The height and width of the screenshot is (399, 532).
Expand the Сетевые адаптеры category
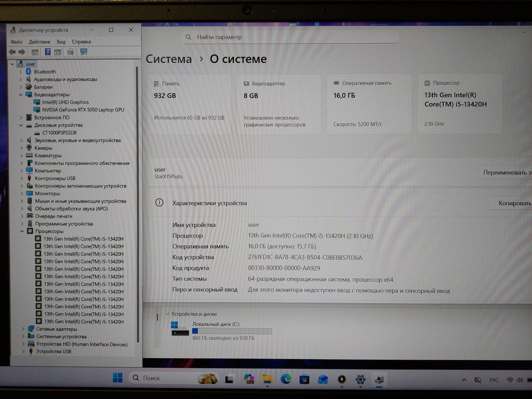[x=23, y=329]
